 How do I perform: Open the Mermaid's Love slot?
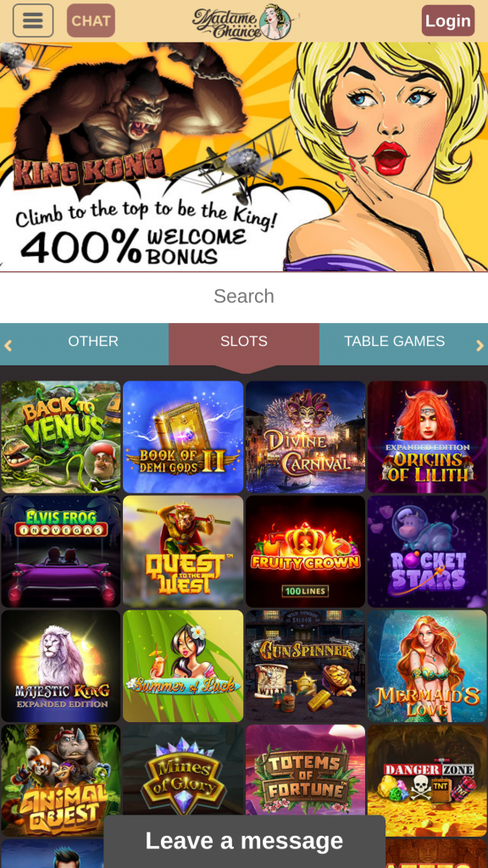coord(427,666)
